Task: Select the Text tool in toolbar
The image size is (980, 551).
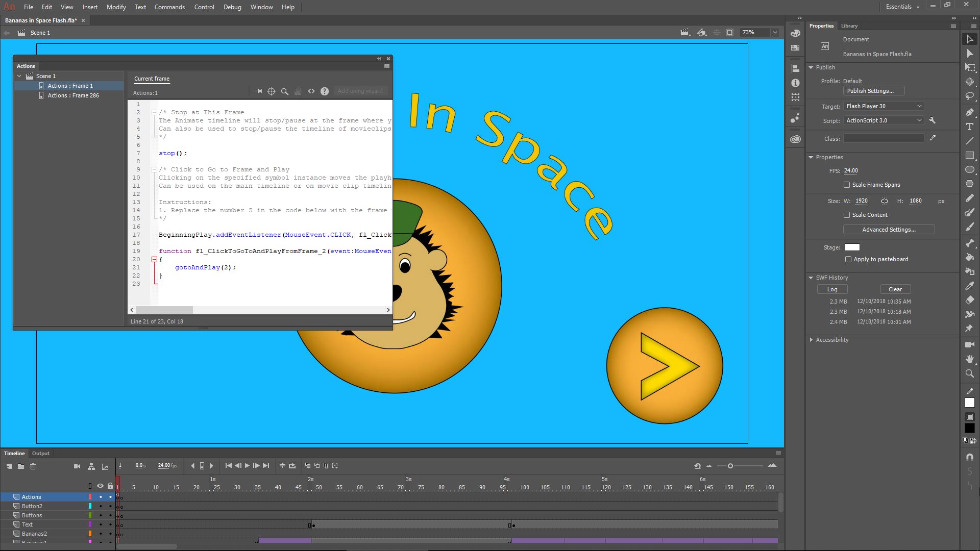Action: coord(970,127)
